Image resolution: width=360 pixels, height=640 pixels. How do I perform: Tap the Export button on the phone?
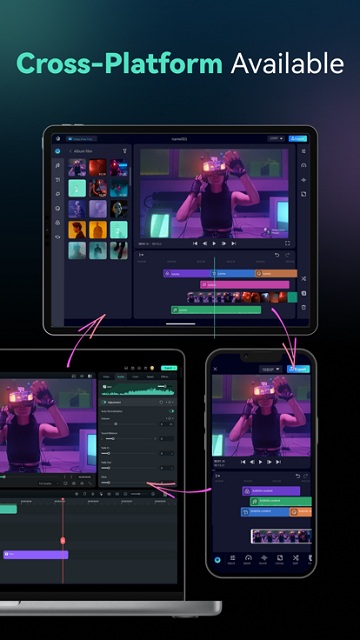298,369
